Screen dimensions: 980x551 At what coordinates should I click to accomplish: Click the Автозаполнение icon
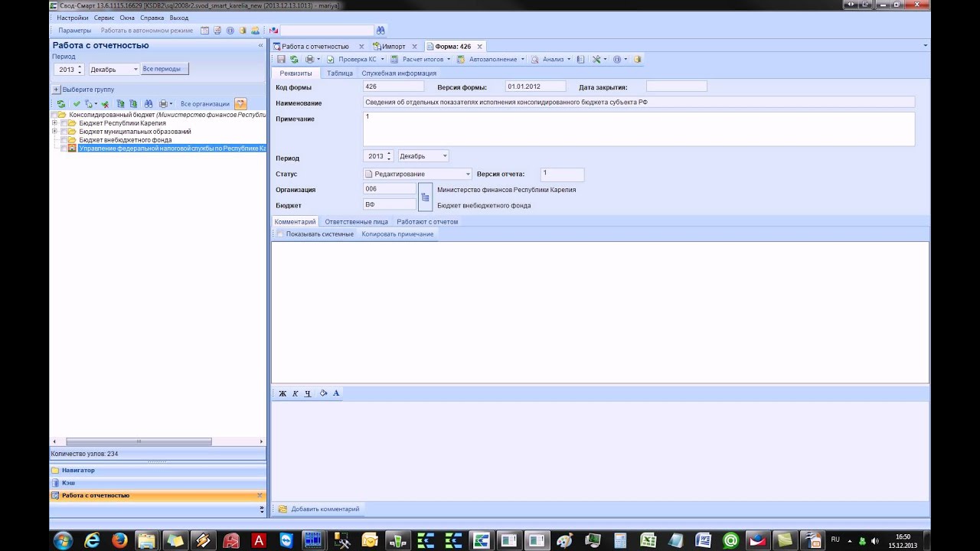coord(461,59)
